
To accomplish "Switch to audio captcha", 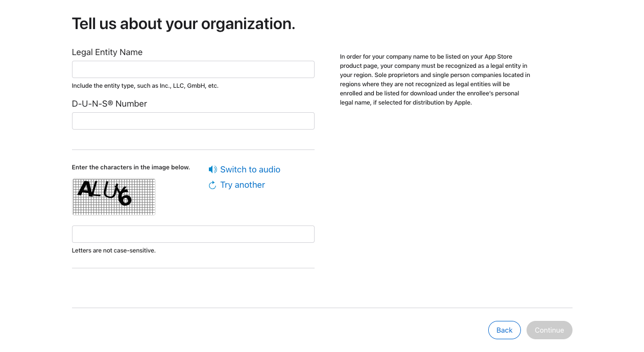I will click(250, 169).
